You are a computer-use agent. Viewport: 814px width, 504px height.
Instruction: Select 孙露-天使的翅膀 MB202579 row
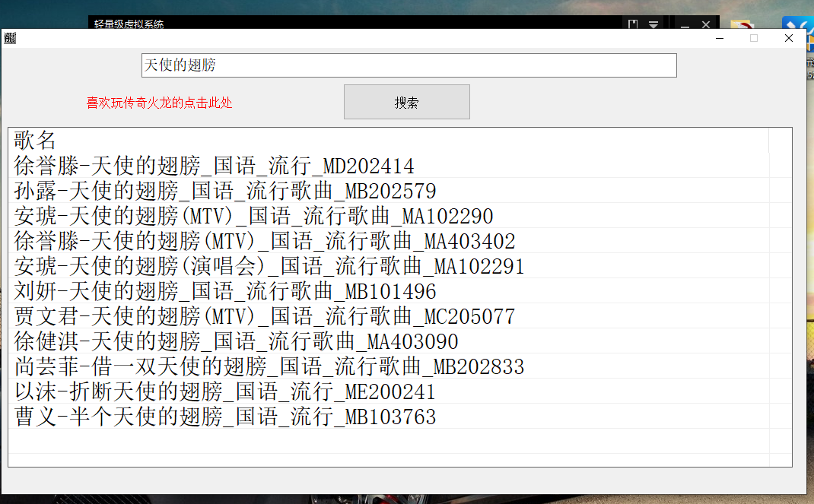point(225,191)
